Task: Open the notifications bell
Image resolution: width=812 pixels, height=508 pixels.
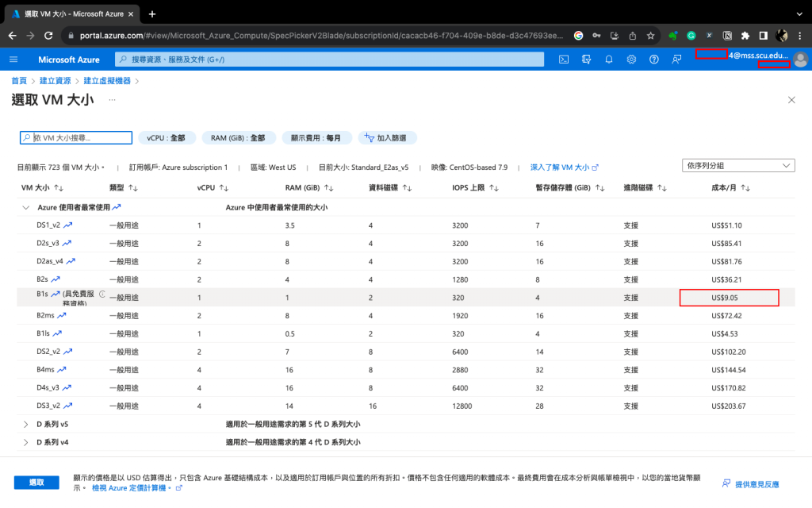Action: [608, 60]
